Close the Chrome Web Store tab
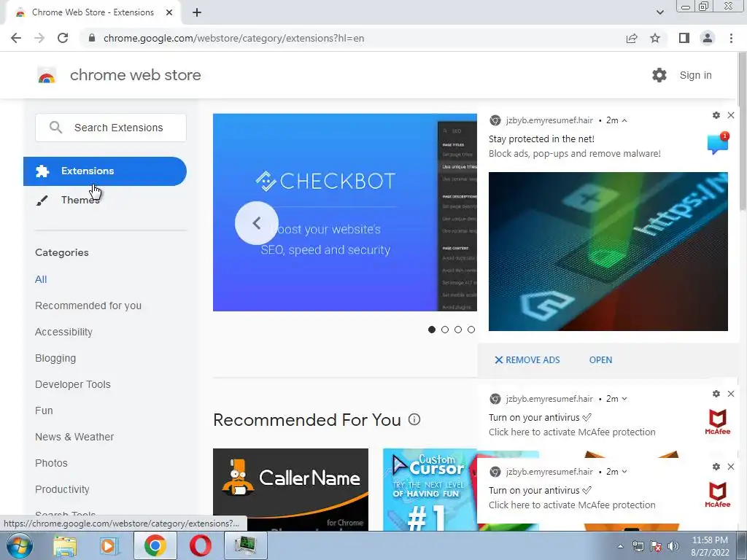Image resolution: width=747 pixels, height=560 pixels. (169, 12)
